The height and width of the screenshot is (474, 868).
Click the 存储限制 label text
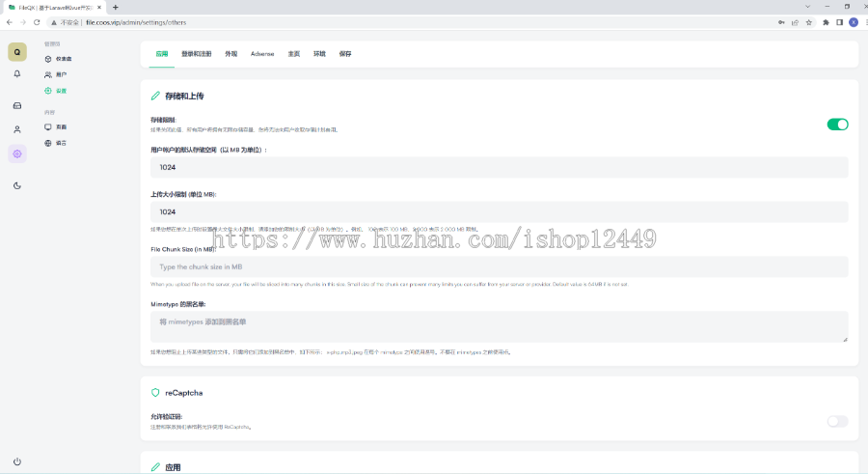(x=163, y=120)
